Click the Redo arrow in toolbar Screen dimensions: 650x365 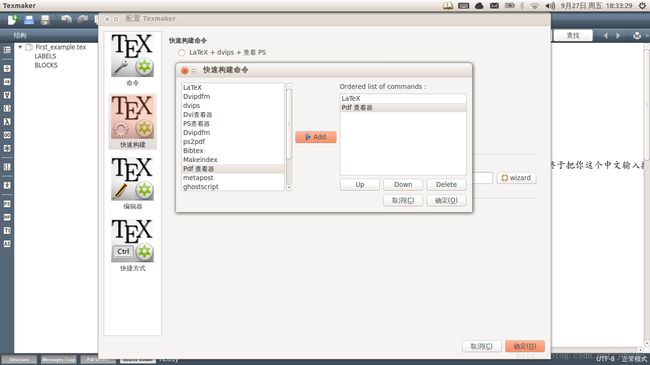click(x=82, y=19)
